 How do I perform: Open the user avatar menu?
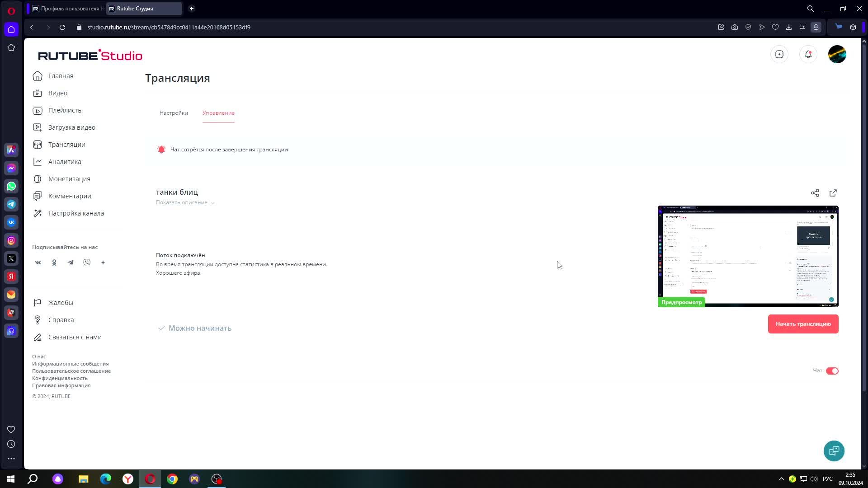837,54
